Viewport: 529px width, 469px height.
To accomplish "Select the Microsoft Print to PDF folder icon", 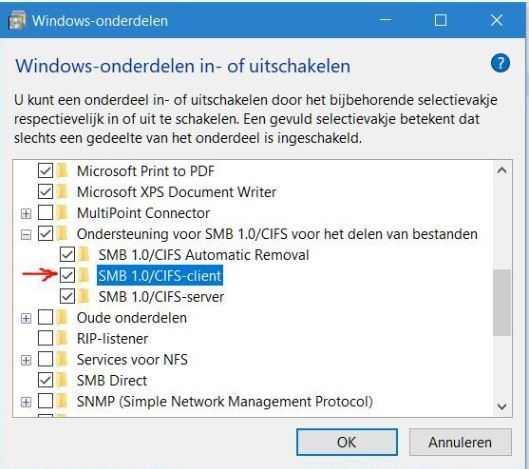I will pos(62,171).
